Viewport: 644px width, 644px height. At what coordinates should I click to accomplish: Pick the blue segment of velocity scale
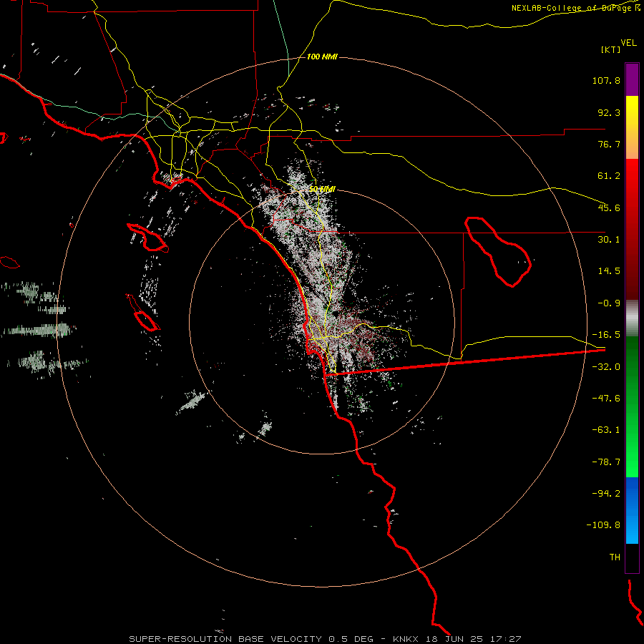pyautogui.click(x=632, y=510)
